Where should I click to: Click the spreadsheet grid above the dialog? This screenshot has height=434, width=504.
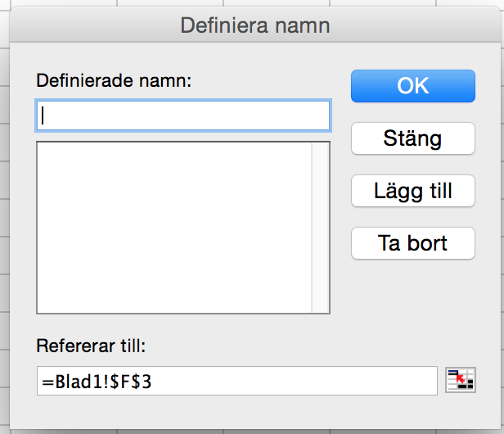255,3
